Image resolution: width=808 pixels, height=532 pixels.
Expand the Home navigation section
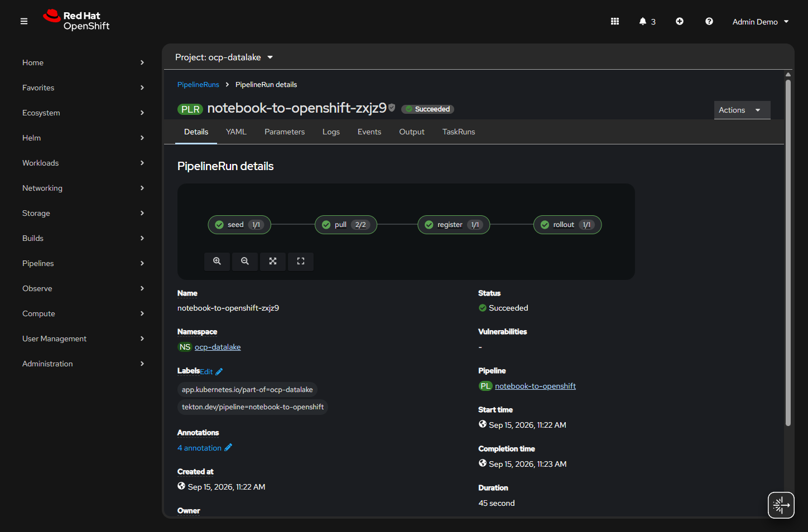coord(83,62)
